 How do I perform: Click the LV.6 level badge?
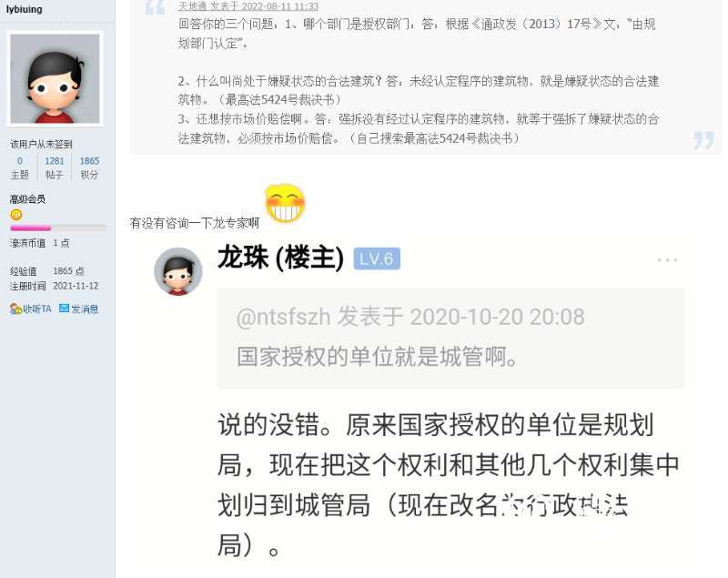pyautogui.click(x=377, y=259)
